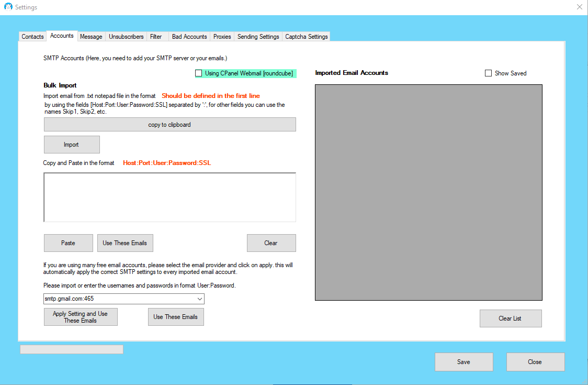Open the Message tab

coord(91,37)
